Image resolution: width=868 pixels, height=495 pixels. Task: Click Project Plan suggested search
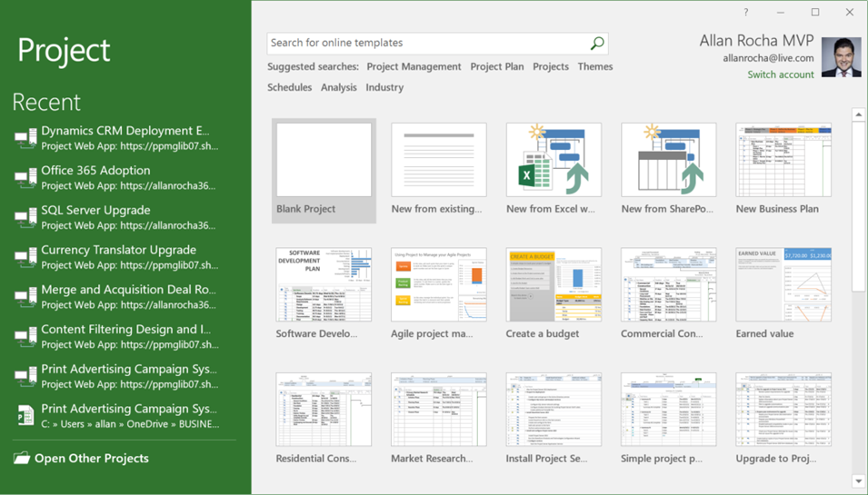pos(497,66)
